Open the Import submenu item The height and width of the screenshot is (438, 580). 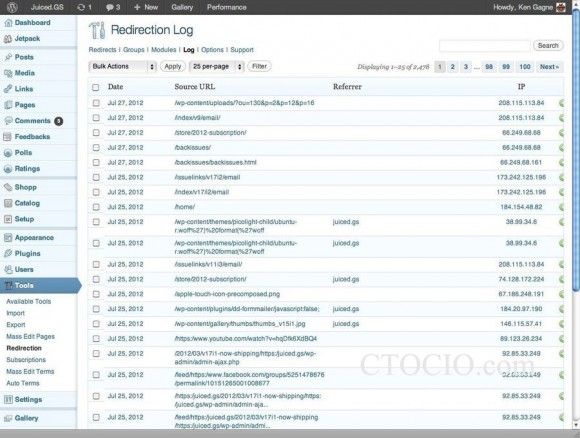tap(16, 313)
